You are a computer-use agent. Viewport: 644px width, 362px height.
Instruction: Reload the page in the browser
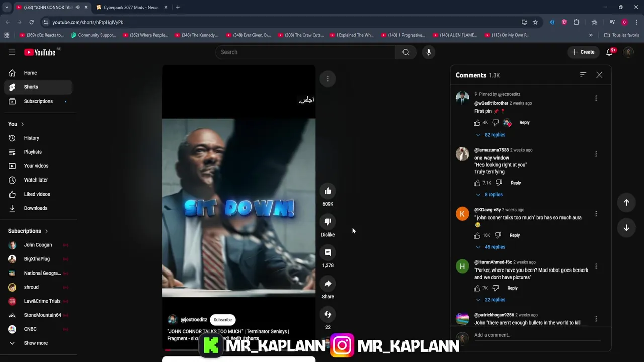31,22
